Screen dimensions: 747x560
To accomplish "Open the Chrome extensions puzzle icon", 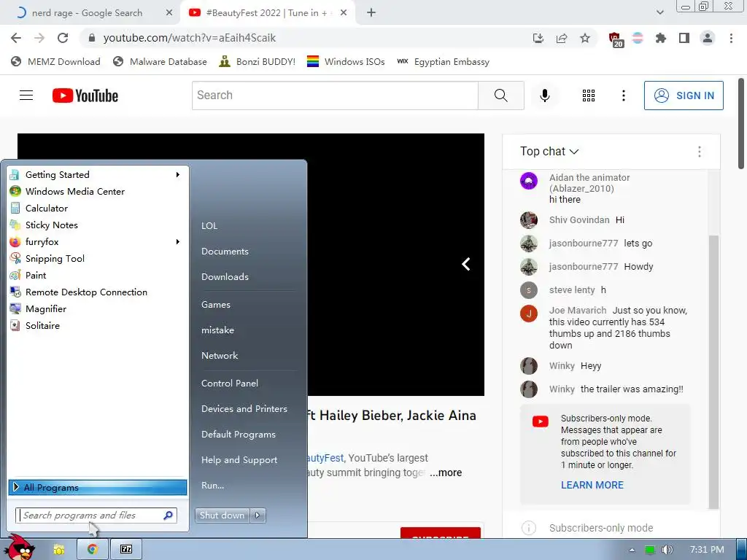I will click(660, 38).
